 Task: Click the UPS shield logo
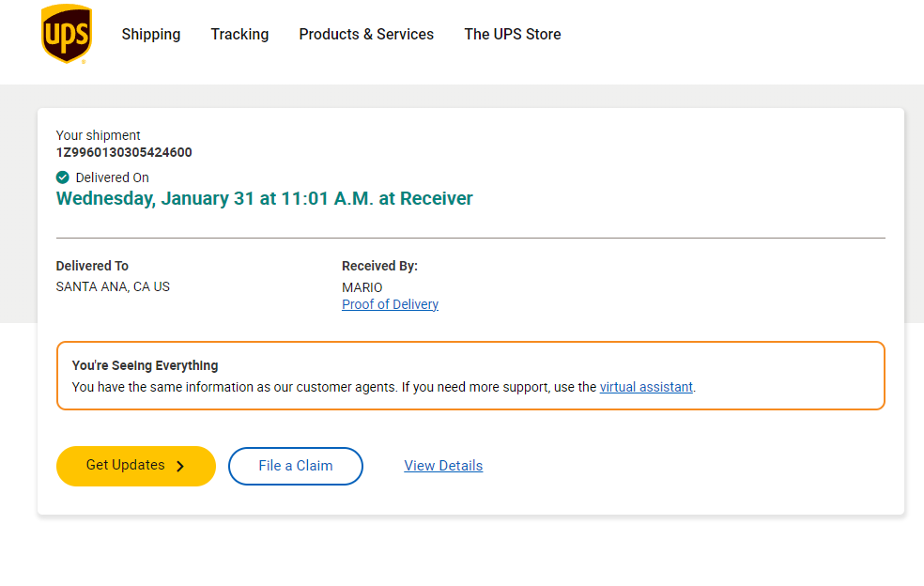pos(67,34)
